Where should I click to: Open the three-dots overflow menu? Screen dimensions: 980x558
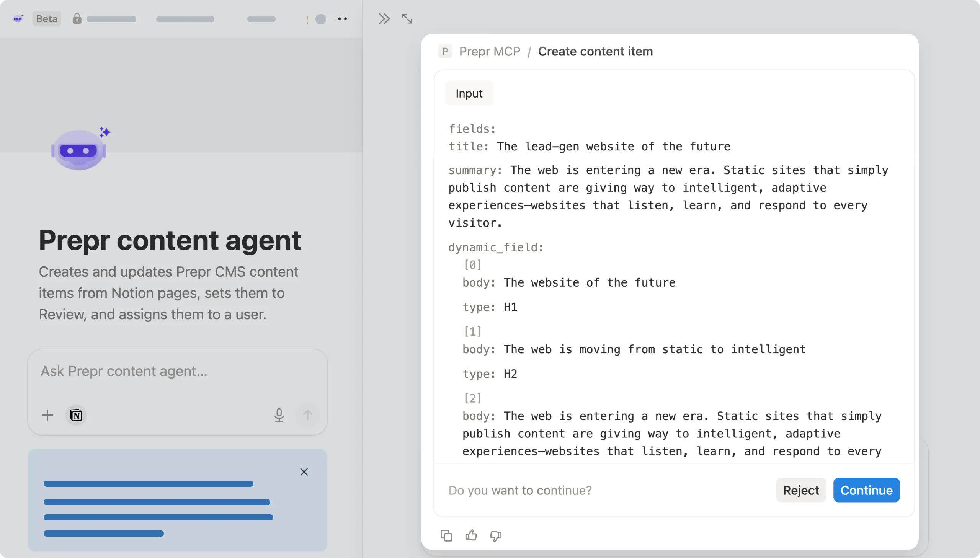[x=341, y=18]
